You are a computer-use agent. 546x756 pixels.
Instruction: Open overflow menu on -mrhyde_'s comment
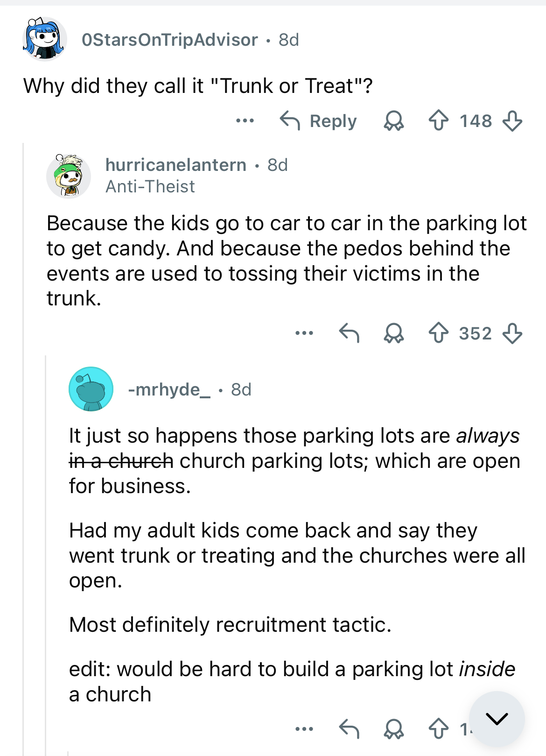click(304, 729)
